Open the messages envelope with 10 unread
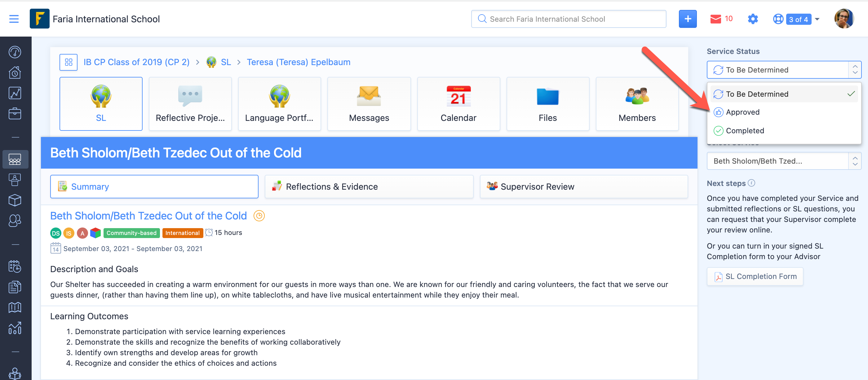 pos(721,19)
